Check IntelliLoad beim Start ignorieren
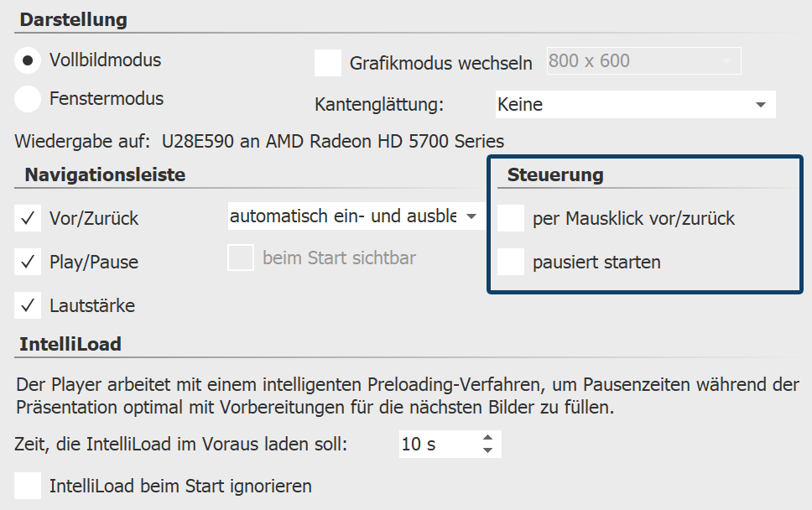Image resolution: width=812 pixels, height=510 pixels. point(28,486)
